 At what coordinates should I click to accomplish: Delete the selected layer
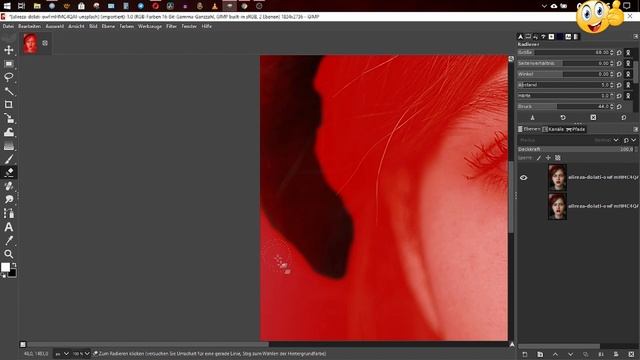coord(631,354)
